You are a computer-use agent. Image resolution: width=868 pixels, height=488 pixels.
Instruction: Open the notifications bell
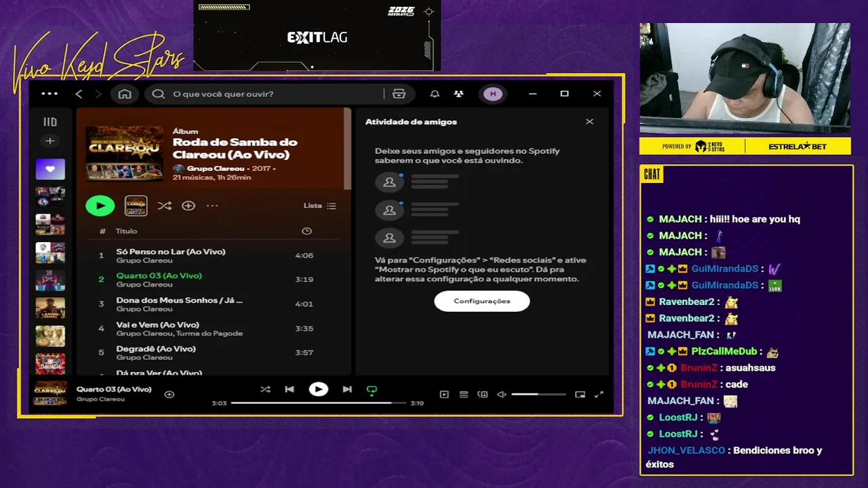[x=435, y=94]
